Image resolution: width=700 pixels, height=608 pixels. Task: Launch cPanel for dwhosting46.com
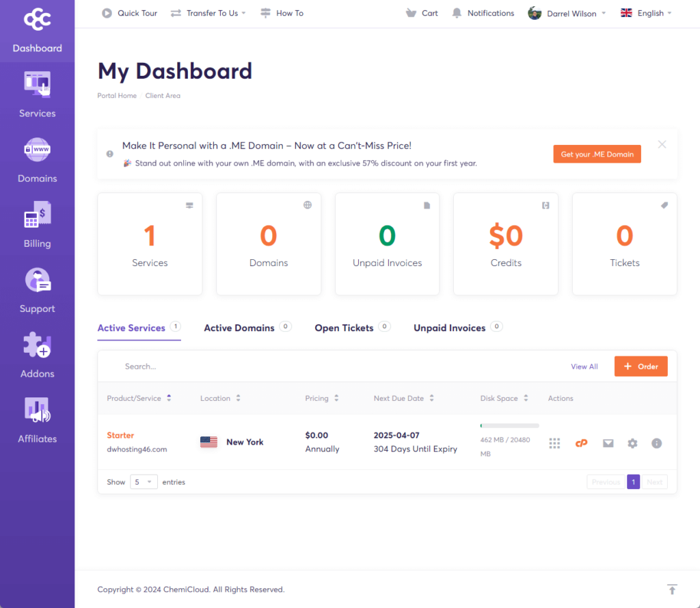coord(581,443)
